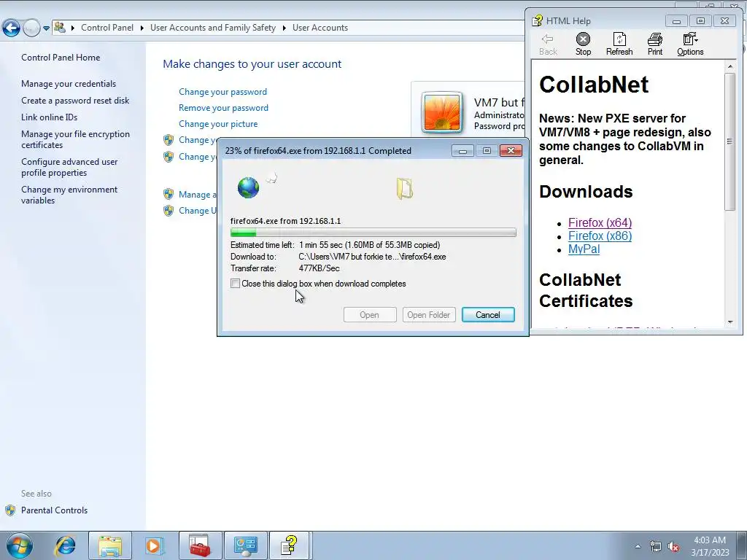Click the muted volume tray icon
Screen dimensions: 747x560
pos(673,547)
